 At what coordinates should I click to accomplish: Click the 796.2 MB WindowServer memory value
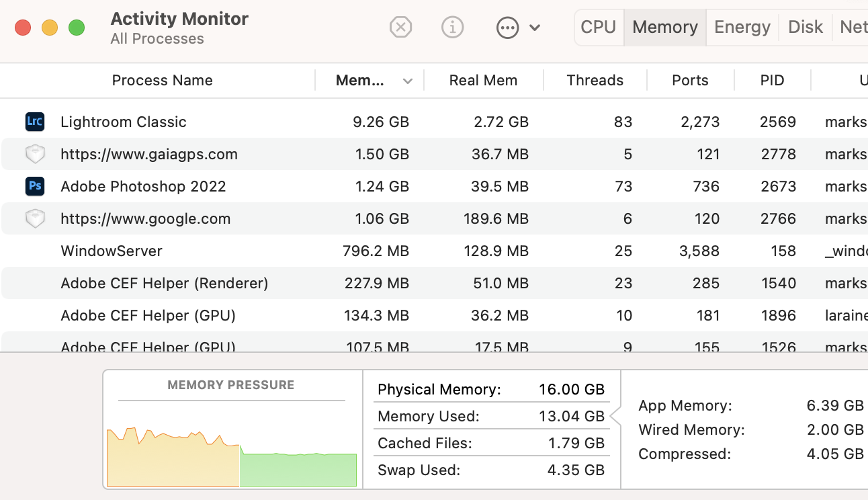pyautogui.click(x=376, y=251)
